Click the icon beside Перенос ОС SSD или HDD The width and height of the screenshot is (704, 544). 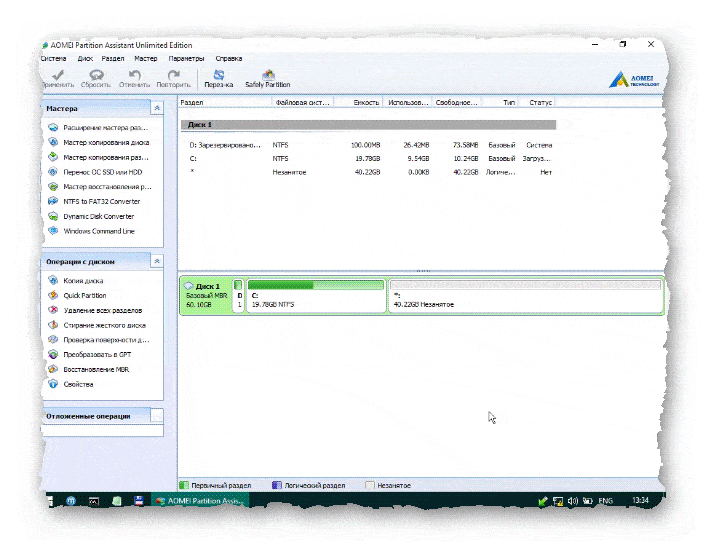(x=53, y=172)
